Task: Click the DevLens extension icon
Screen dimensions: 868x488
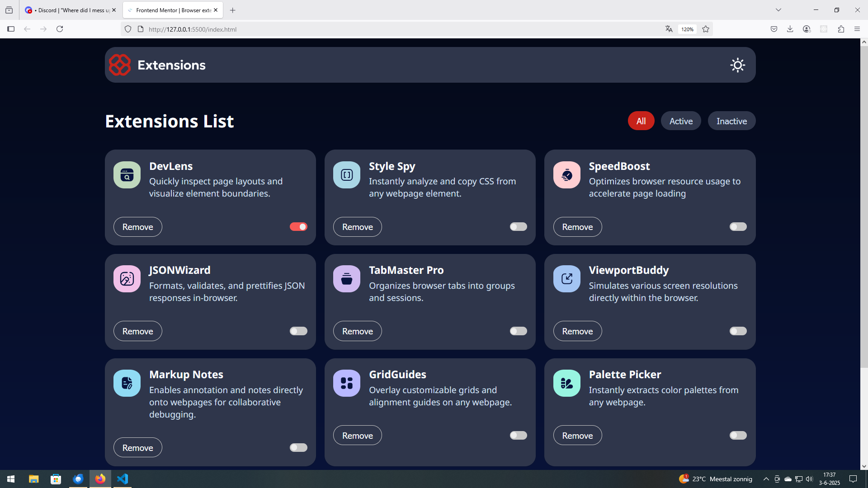Action: 127,175
